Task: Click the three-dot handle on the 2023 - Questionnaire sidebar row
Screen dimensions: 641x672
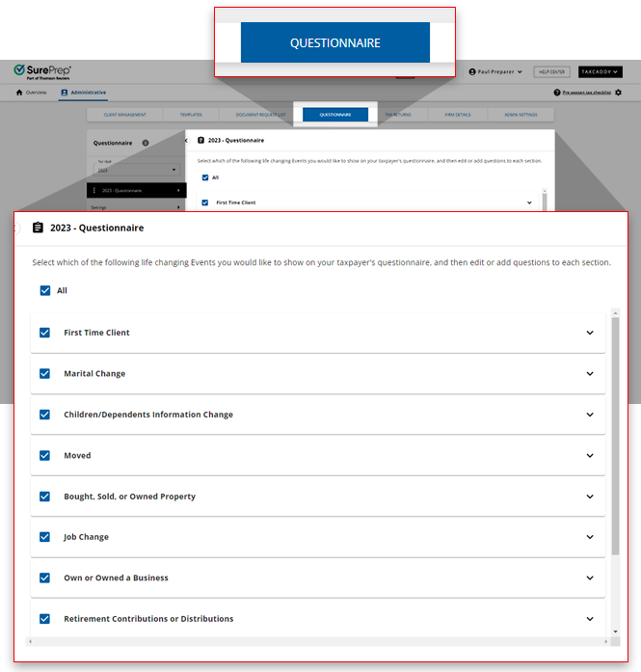Action: pyautogui.click(x=94, y=190)
